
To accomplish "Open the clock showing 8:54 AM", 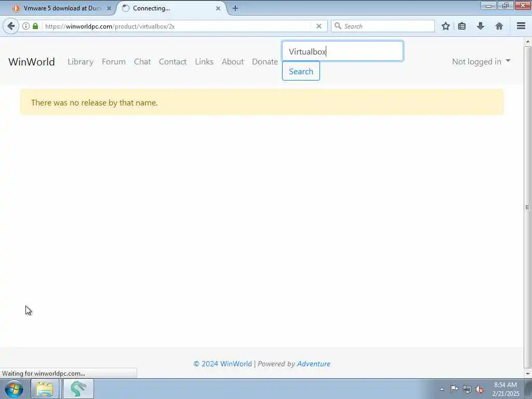I will [x=506, y=389].
